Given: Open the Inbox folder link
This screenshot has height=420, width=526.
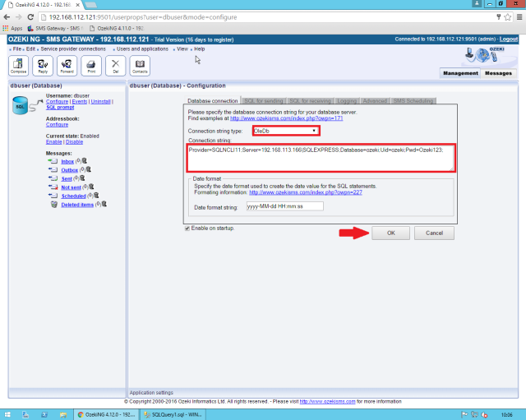Looking at the screenshot, I should point(67,161).
